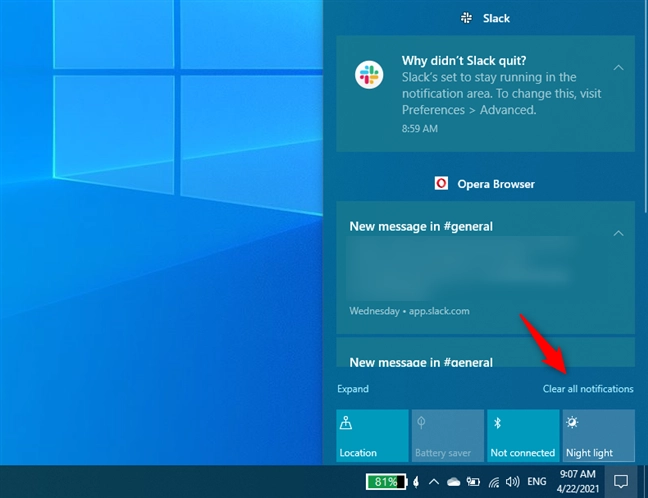Open the 'Why didn't Slack quit?' notification
The image size is (648, 498).
[486, 94]
